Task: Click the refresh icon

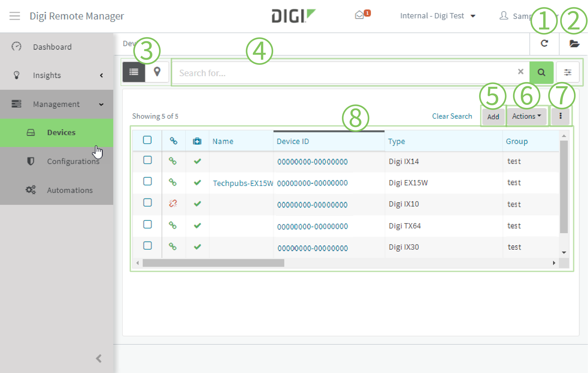Action: click(544, 43)
